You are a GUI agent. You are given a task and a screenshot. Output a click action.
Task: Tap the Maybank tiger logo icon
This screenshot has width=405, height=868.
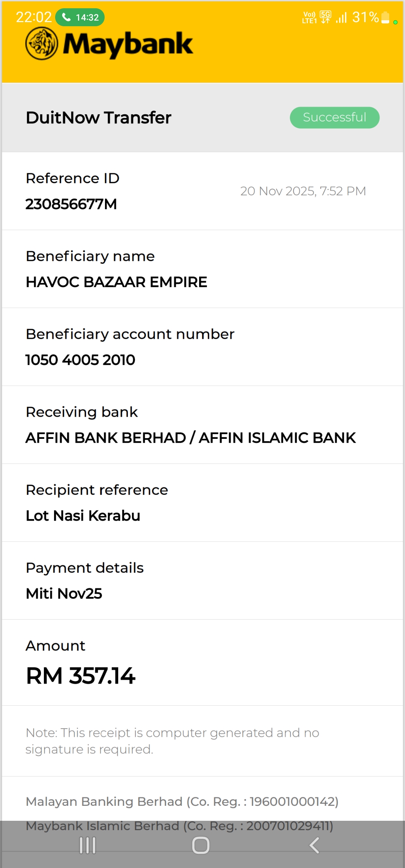point(42,44)
